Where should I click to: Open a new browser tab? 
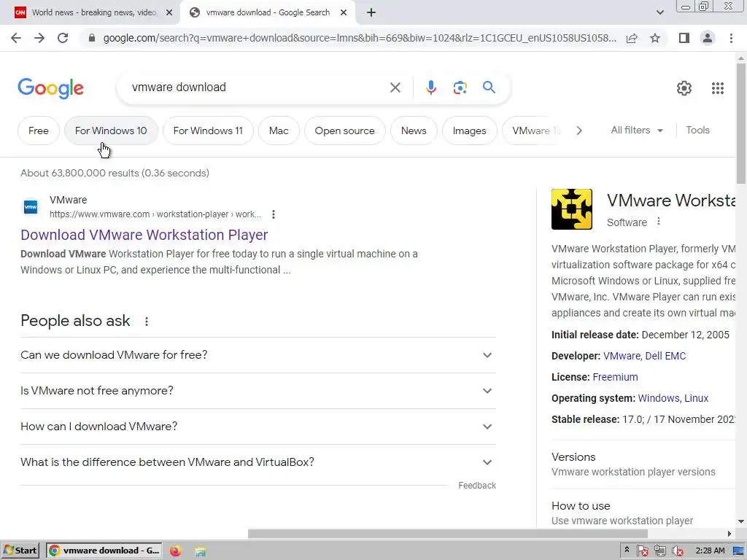coord(371,13)
